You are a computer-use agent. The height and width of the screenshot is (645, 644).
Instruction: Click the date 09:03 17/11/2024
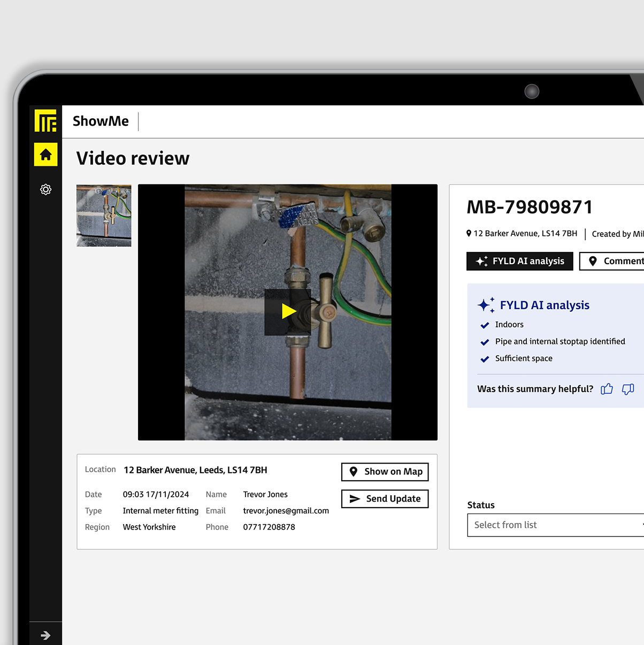coord(156,494)
